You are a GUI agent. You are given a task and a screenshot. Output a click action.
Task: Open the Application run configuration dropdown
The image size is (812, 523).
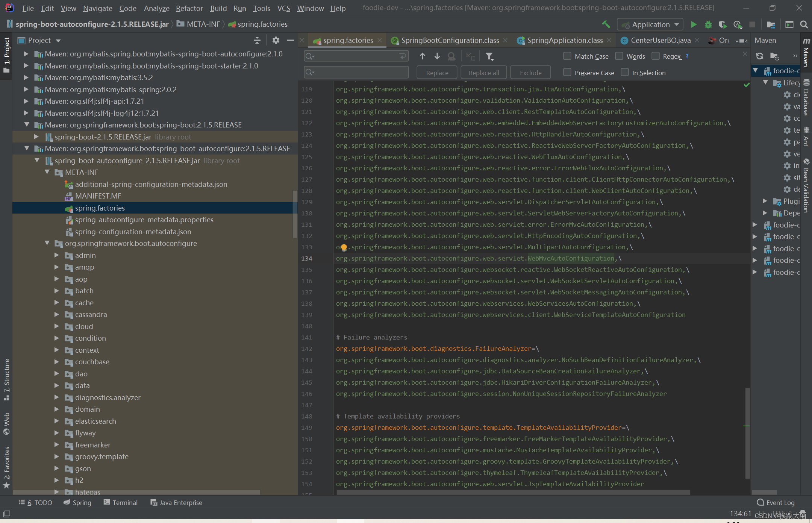pos(650,24)
